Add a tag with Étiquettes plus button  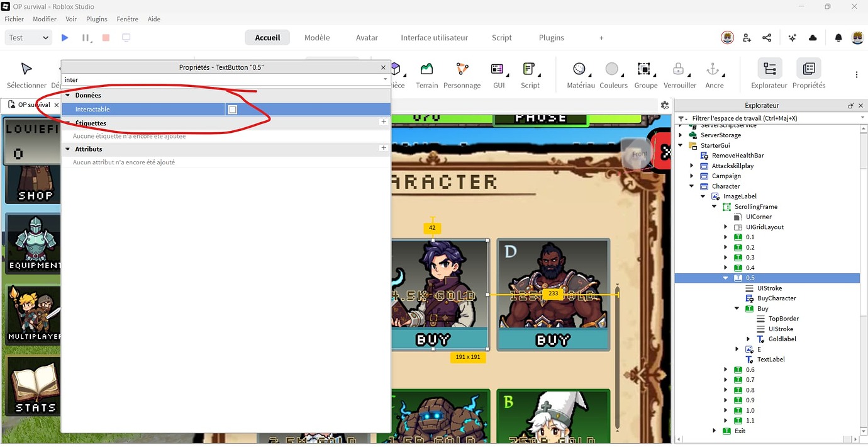click(384, 122)
